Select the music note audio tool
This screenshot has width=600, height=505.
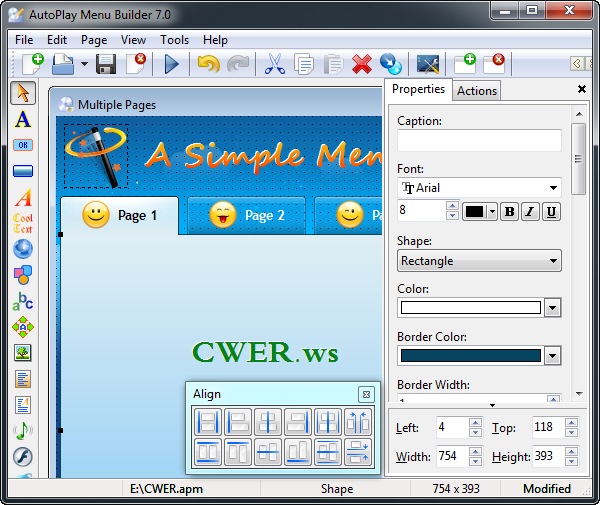pos(23,430)
